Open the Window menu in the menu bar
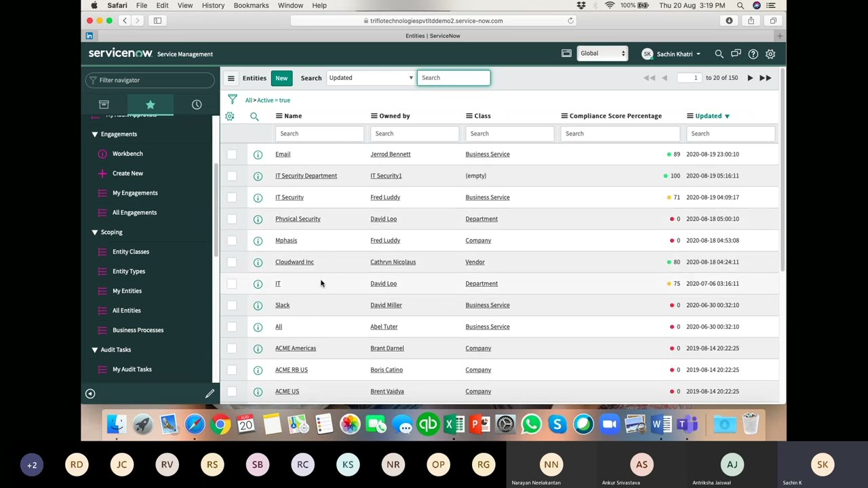 [290, 5]
